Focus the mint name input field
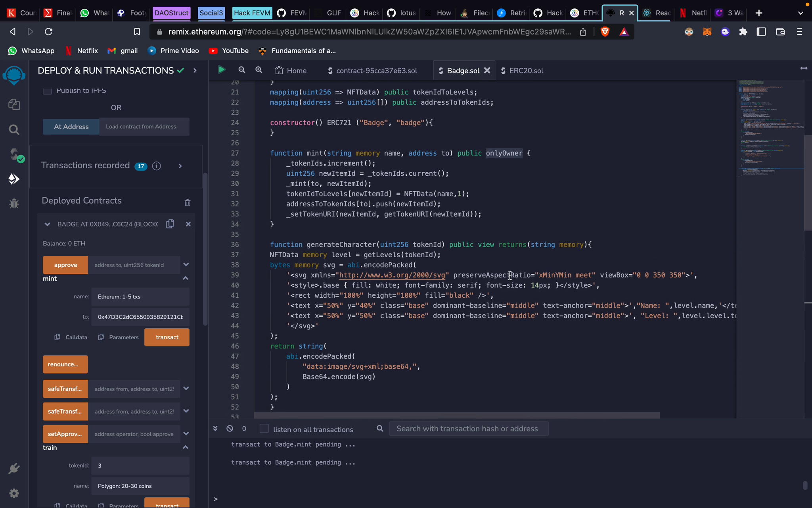 pos(140,296)
